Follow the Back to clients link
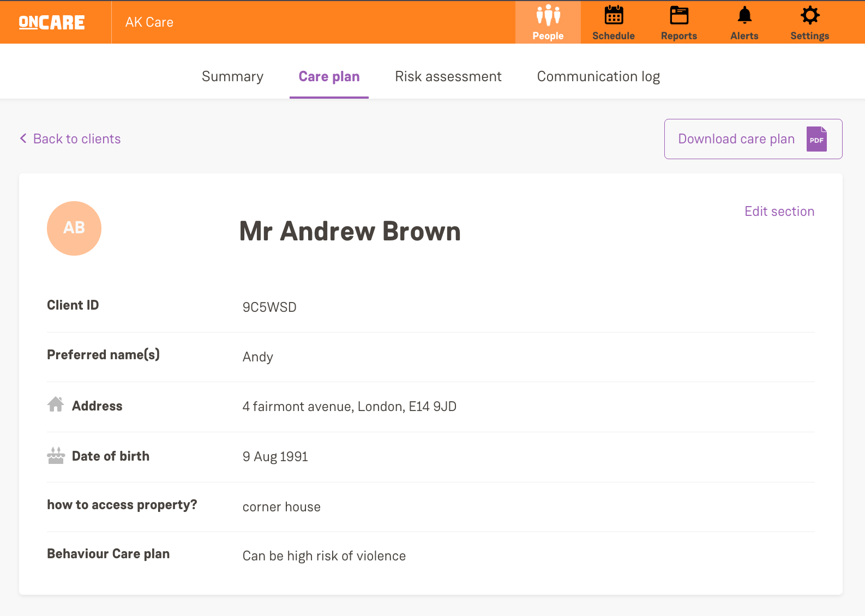 (x=77, y=139)
